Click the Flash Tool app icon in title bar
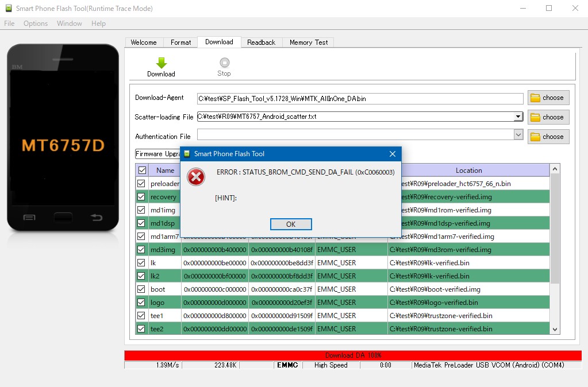 (x=8, y=8)
